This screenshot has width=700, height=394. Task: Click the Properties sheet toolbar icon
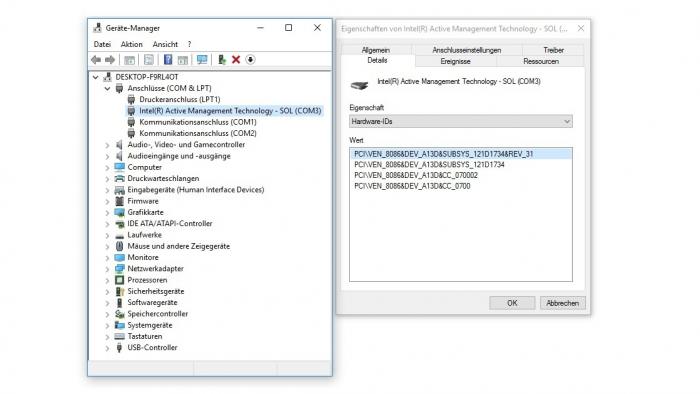coord(149,60)
